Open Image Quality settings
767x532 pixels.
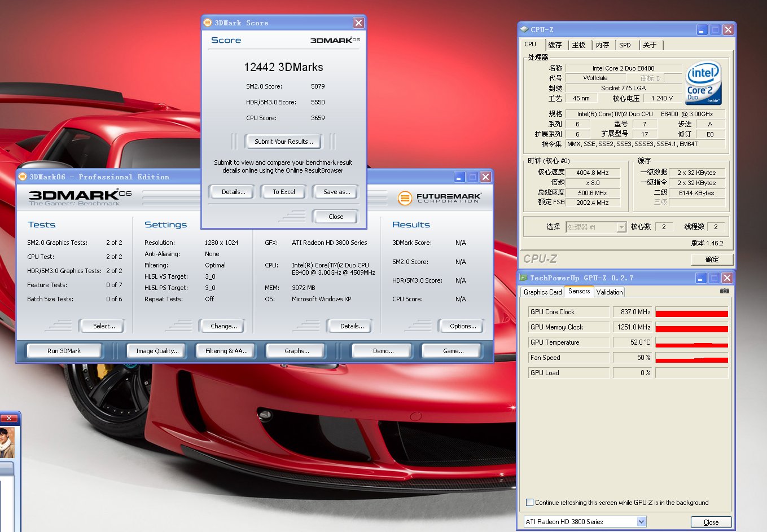pos(157,351)
